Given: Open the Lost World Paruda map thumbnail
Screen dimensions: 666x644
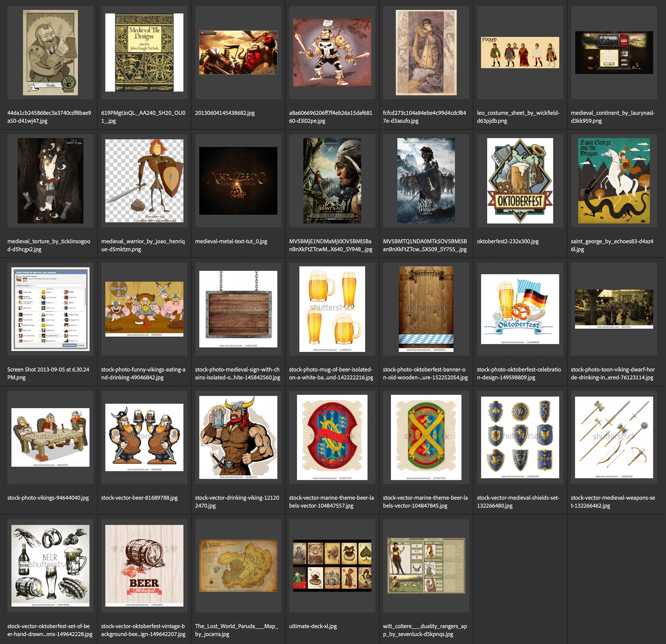Looking at the screenshot, I should 238,566.
